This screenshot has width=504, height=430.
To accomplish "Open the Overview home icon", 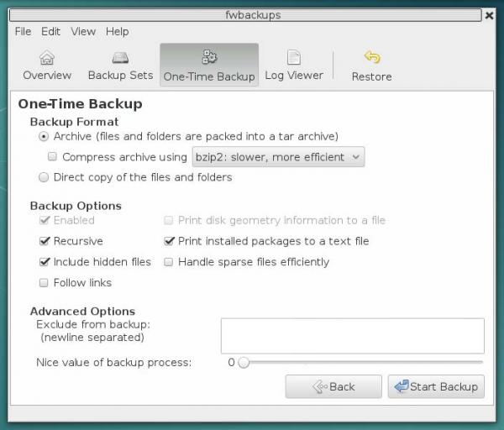I will point(47,58).
